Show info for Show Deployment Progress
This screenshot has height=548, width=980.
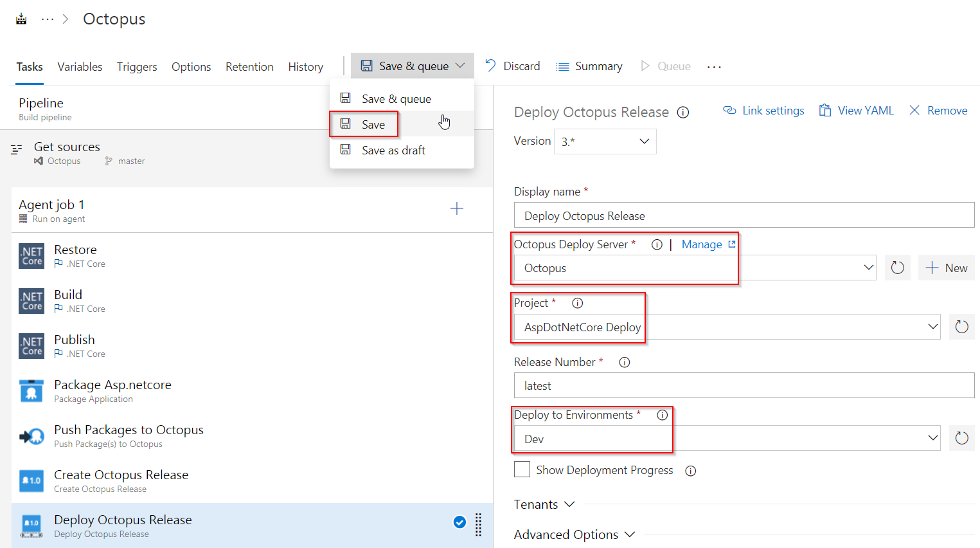691,471
